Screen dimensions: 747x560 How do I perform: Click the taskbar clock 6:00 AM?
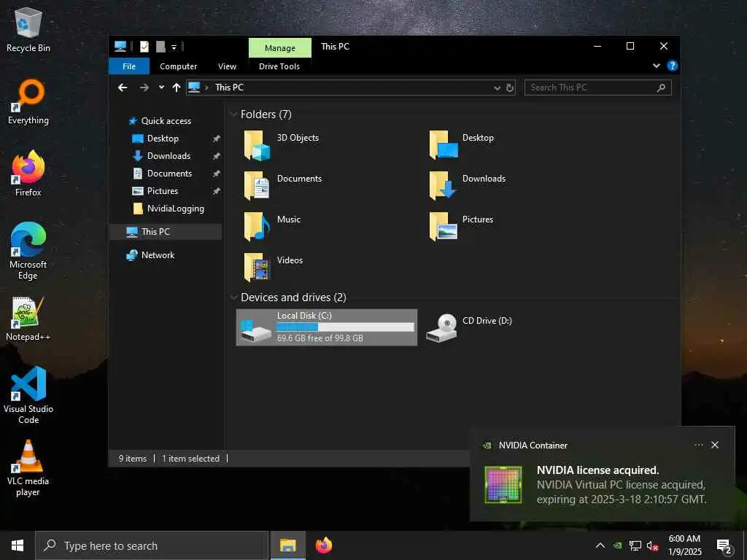click(684, 545)
